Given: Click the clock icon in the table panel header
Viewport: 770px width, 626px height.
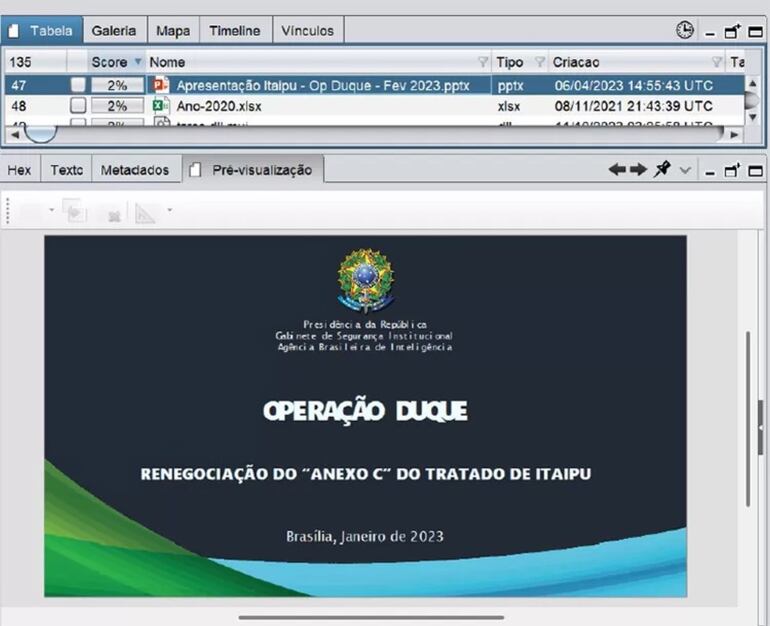Looking at the screenshot, I should (x=684, y=30).
